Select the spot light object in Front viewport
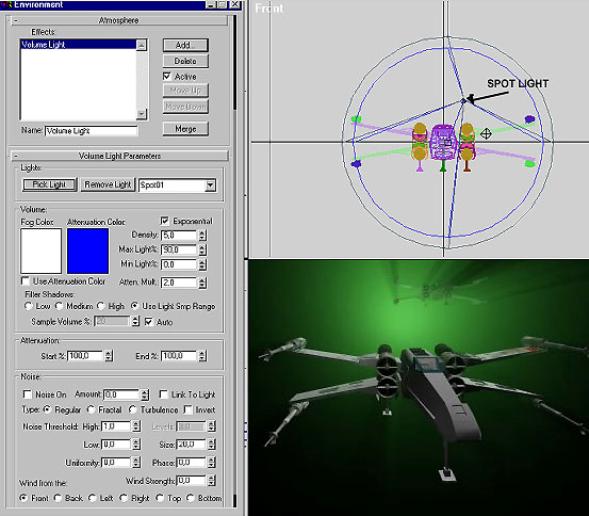Screen dimensions: 589x516 tap(464, 100)
